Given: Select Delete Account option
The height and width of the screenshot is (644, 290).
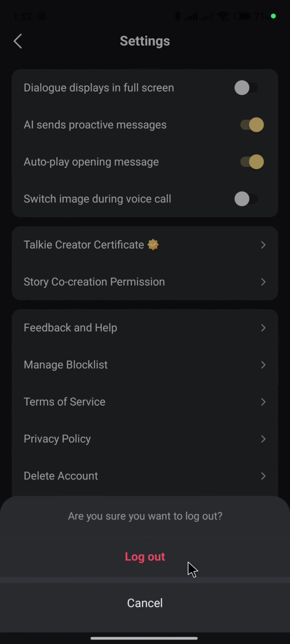Looking at the screenshot, I should (145, 476).
